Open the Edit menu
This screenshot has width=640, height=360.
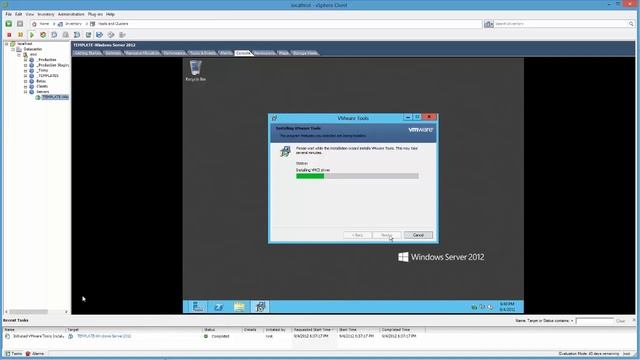click(18, 14)
